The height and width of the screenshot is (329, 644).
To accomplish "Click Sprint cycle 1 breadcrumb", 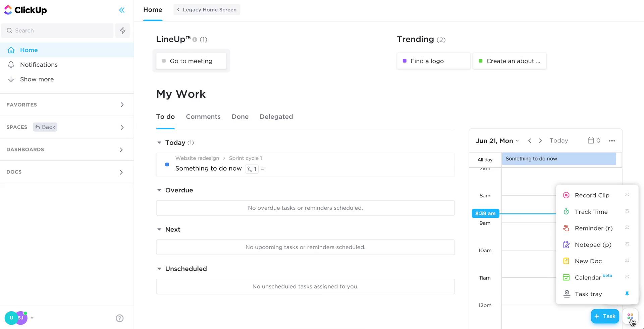I will [x=246, y=158].
